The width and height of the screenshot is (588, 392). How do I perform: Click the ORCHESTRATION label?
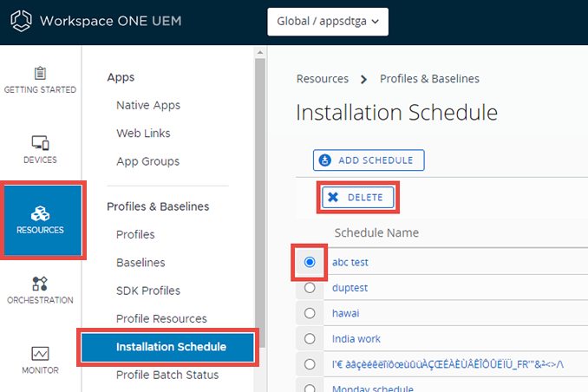click(x=40, y=300)
